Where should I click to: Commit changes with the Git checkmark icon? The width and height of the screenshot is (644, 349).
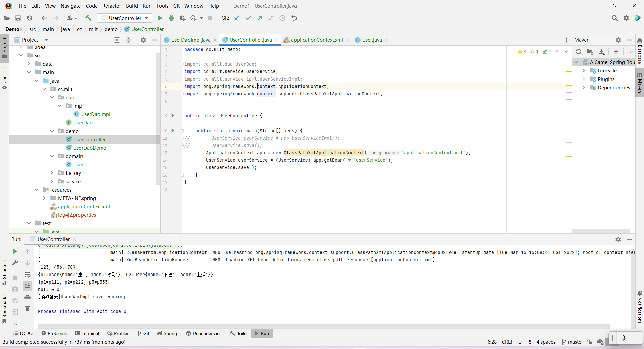tap(248, 18)
